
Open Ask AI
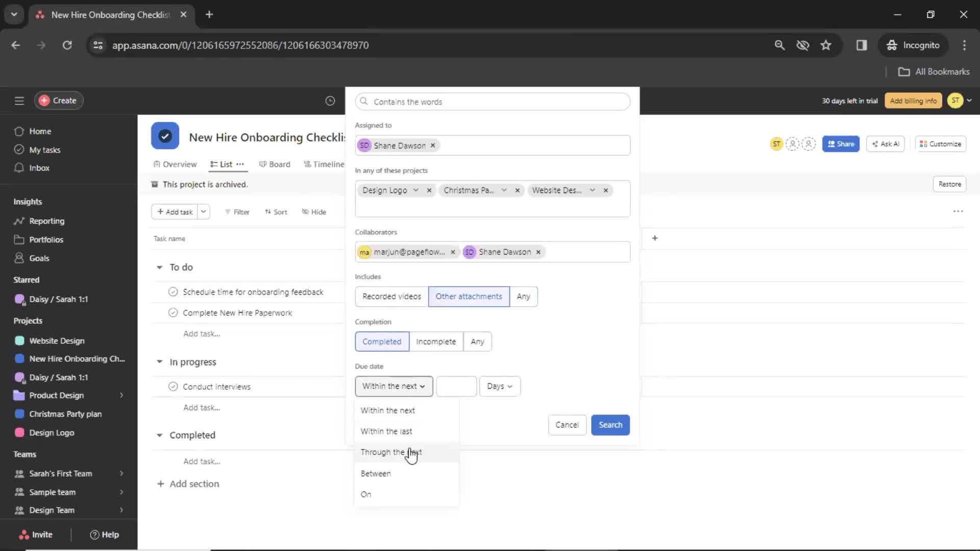(886, 144)
